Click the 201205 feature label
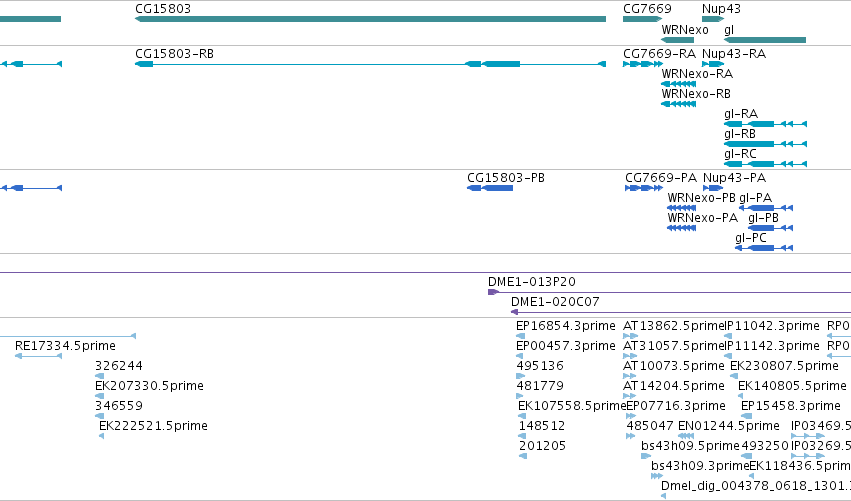The height and width of the screenshot is (501, 851). pyautogui.click(x=542, y=446)
